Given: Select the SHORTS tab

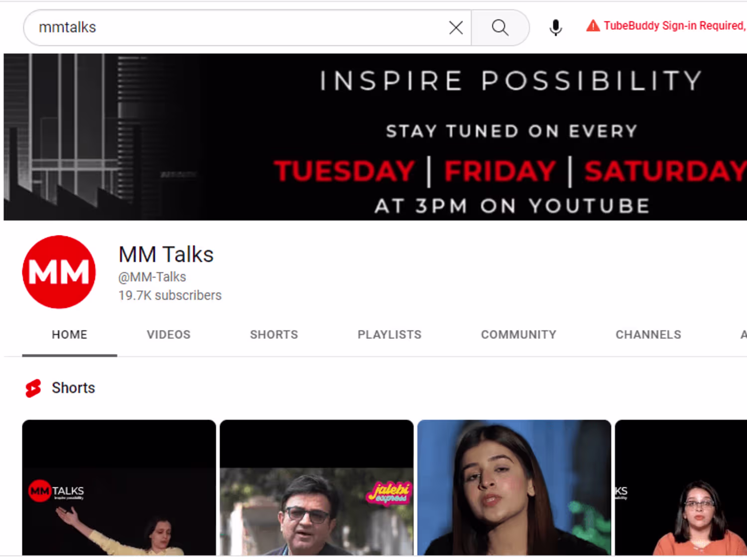Looking at the screenshot, I should pos(274,335).
